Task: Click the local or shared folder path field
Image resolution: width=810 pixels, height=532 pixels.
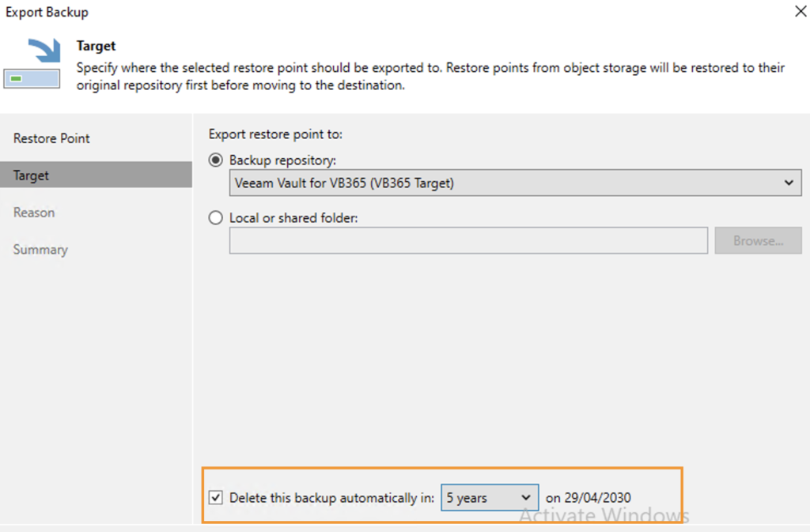Action: [468, 241]
